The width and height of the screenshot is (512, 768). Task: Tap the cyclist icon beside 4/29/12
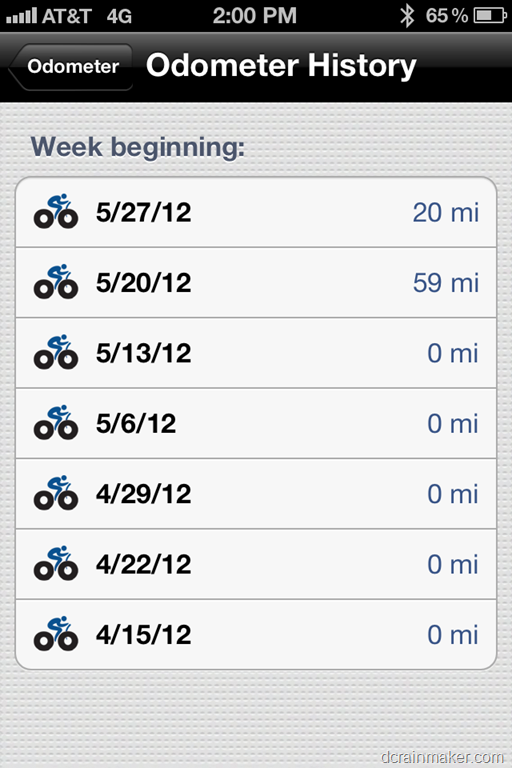pyautogui.click(x=55, y=493)
